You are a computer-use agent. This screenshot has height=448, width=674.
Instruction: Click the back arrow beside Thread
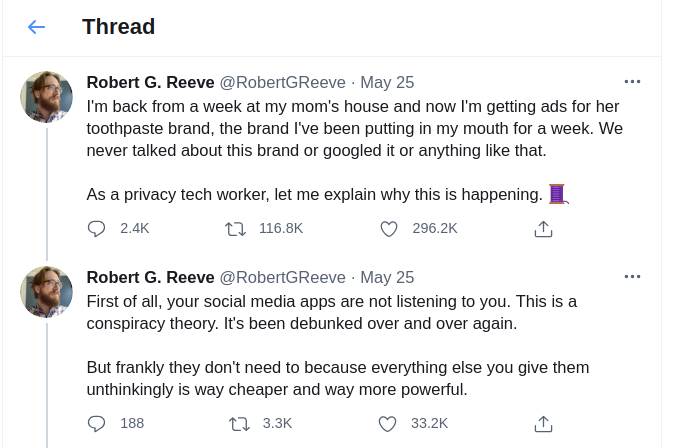pyautogui.click(x=37, y=27)
